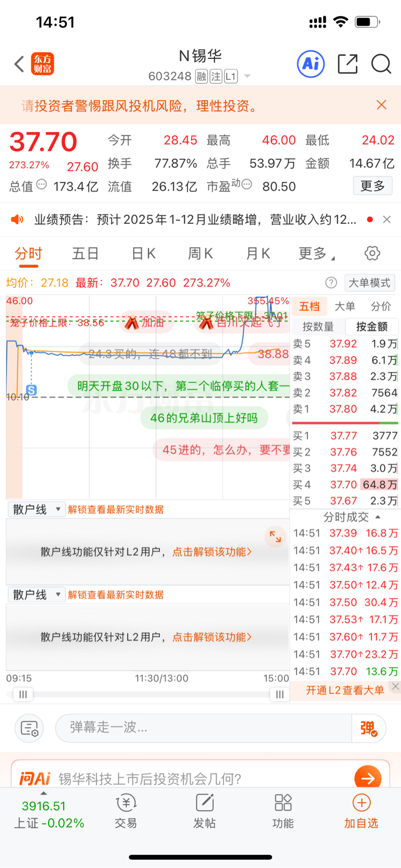Open first 点击解锁该功能 link
401x868 pixels.
pos(212,552)
